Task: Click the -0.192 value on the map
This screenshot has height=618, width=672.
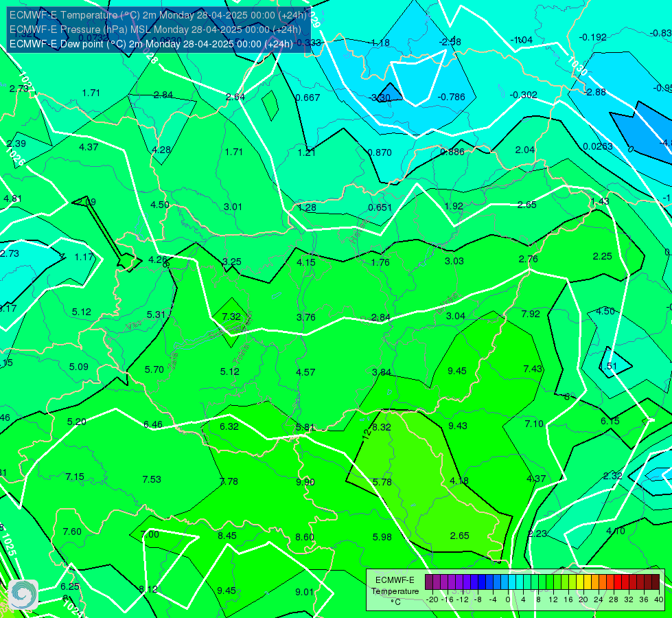Action: coord(592,38)
